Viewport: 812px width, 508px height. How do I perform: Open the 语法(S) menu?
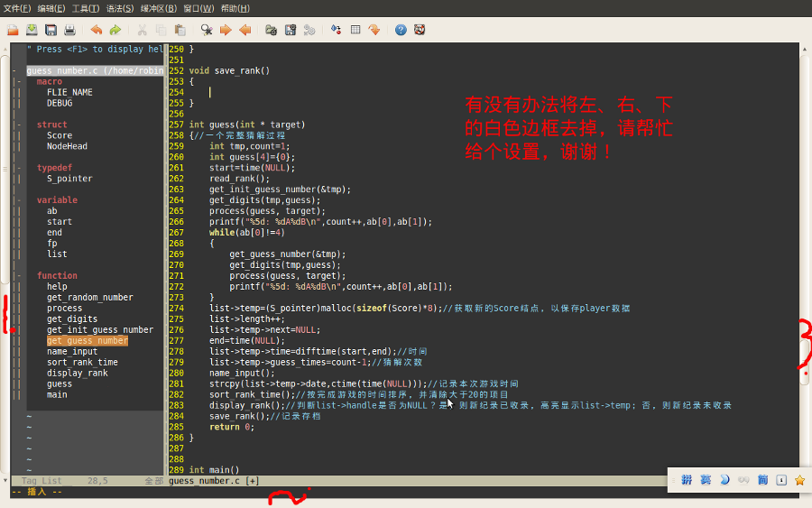(120, 8)
